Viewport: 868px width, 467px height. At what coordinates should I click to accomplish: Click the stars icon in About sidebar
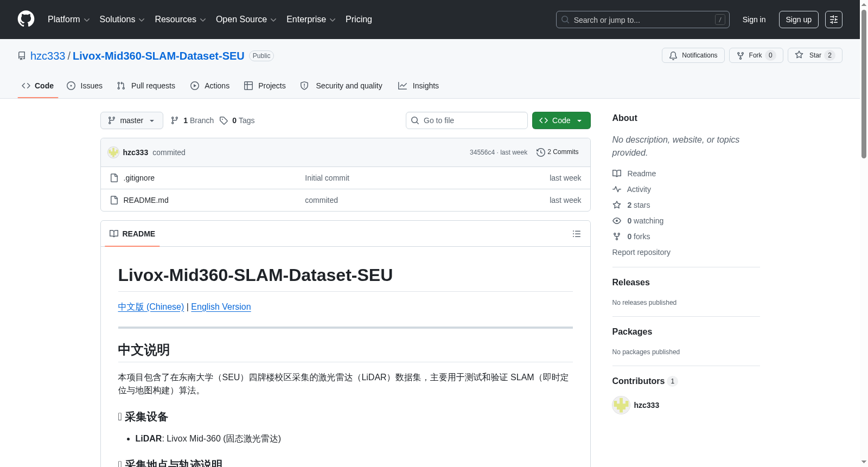(617, 205)
